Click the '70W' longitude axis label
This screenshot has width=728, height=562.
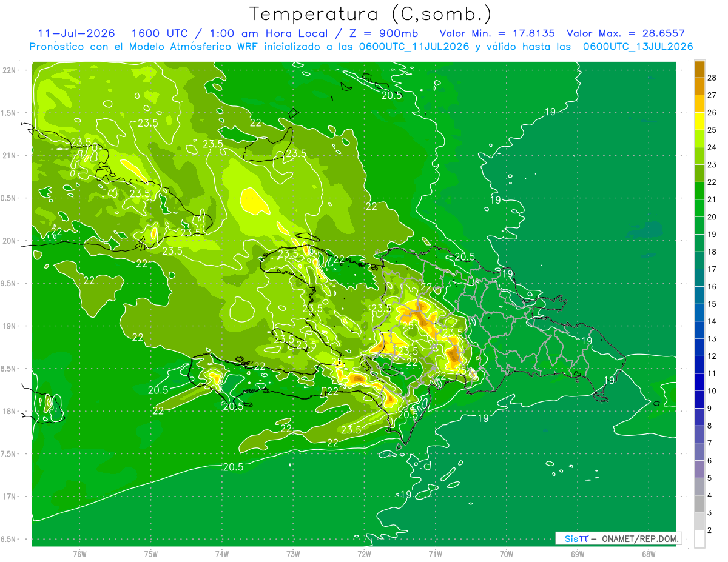(x=507, y=554)
